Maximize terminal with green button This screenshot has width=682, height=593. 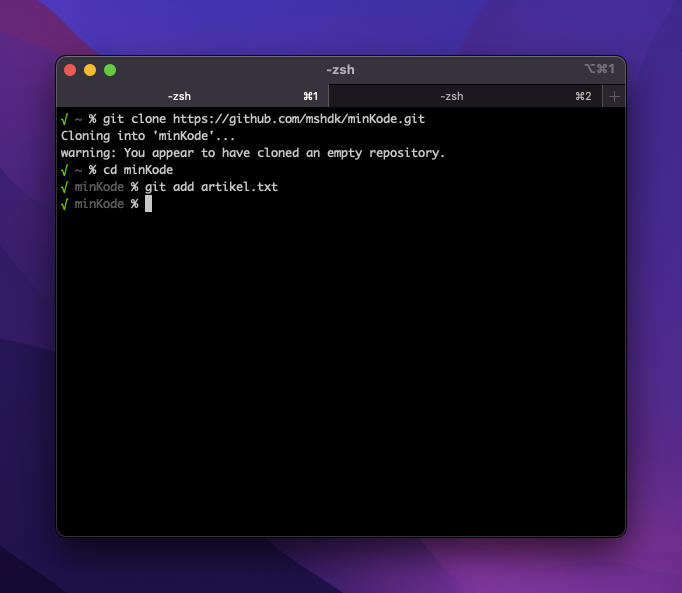pyautogui.click(x=110, y=70)
